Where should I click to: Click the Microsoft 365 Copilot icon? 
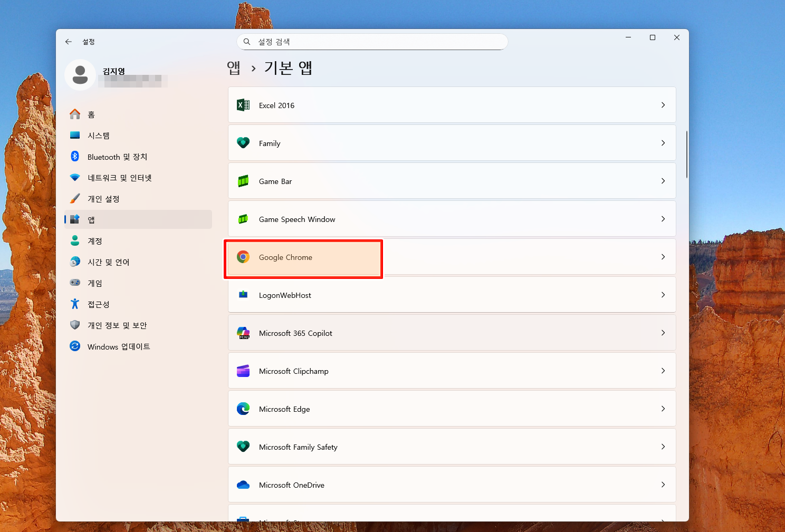point(243,333)
